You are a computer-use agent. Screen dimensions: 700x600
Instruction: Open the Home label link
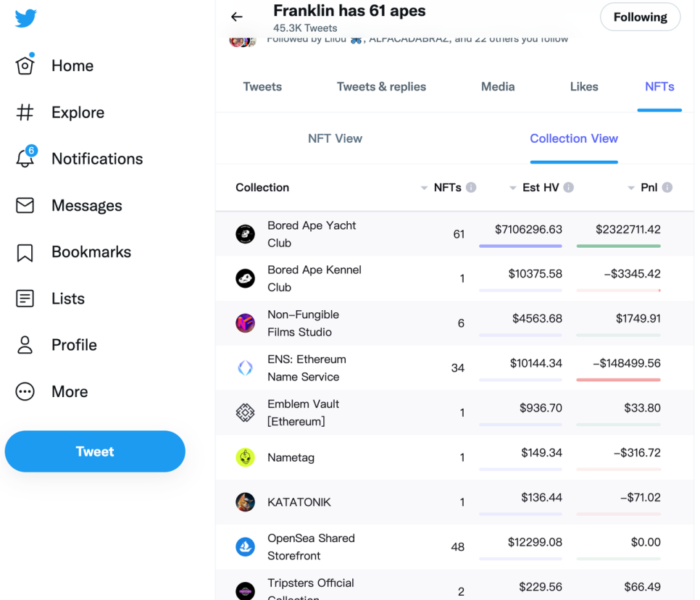click(x=72, y=66)
